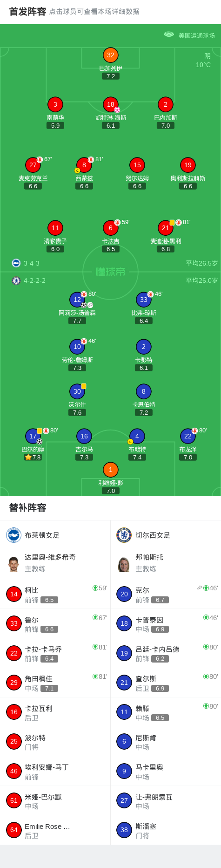Select substitute 14 柯比 row
221x868 pixels.
pos(55,594)
